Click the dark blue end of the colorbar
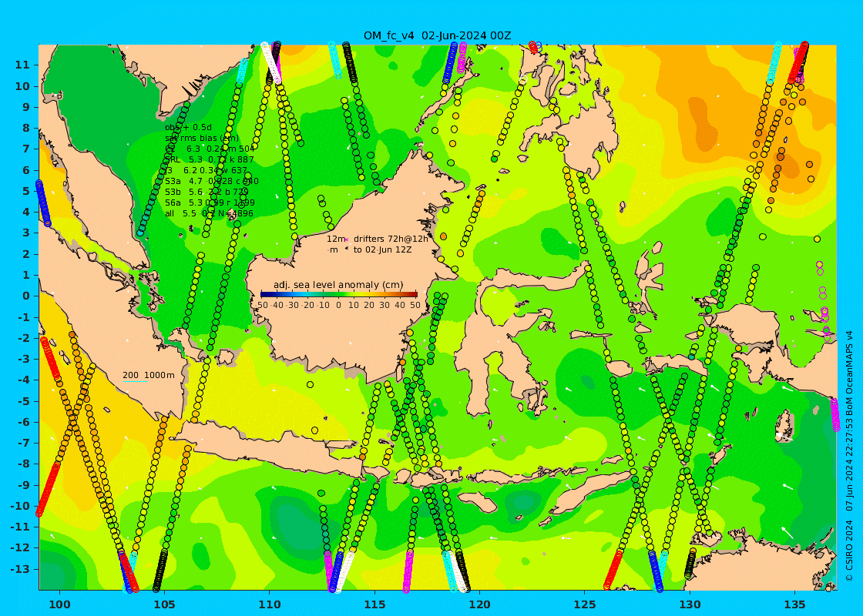The height and width of the screenshot is (616, 863). click(264, 295)
